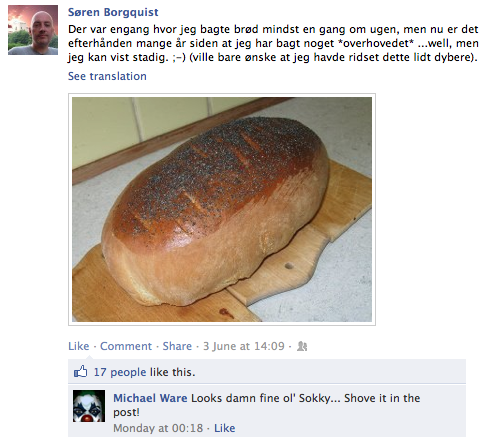The width and height of the screenshot is (488, 437).
Task: Click the Monday at 00:18 comment timestamp
Action: [158, 428]
